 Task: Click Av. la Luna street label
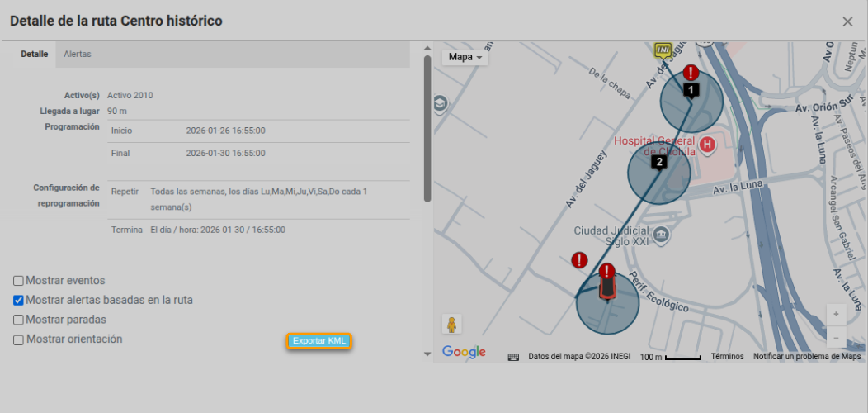pyautogui.click(x=738, y=187)
